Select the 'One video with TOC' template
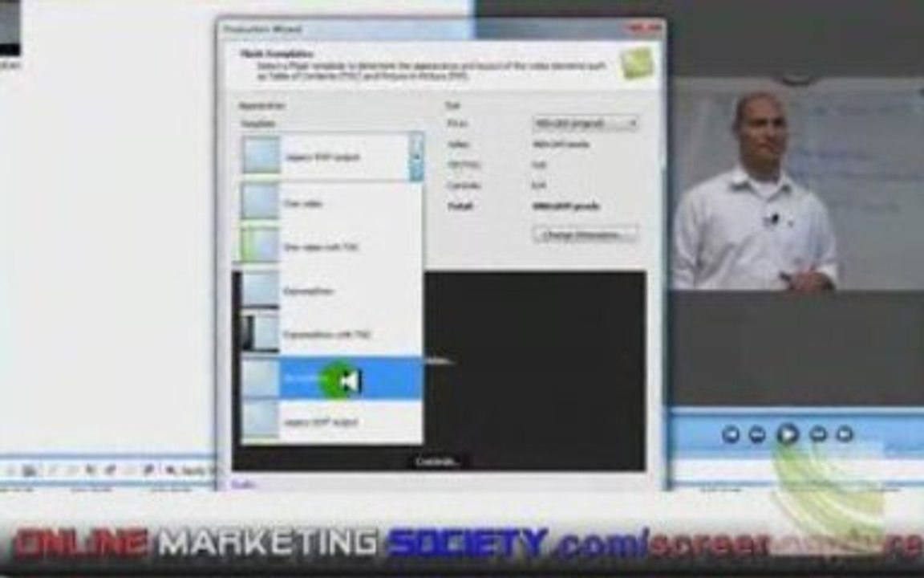The image size is (924, 578). coord(331,246)
